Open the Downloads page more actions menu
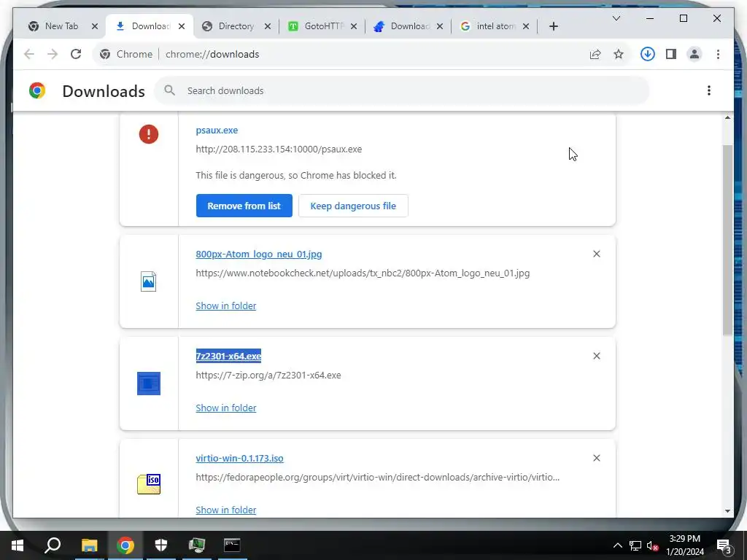Viewport: 747px width, 560px height. click(x=709, y=90)
